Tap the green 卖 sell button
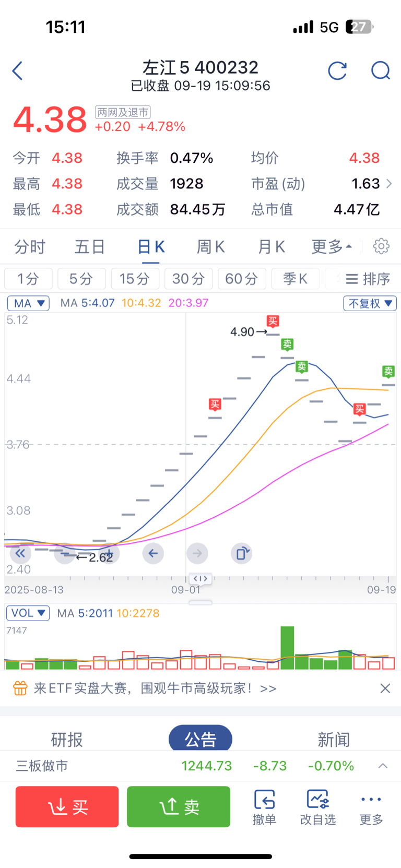This screenshot has height=868, width=401. coord(179,807)
